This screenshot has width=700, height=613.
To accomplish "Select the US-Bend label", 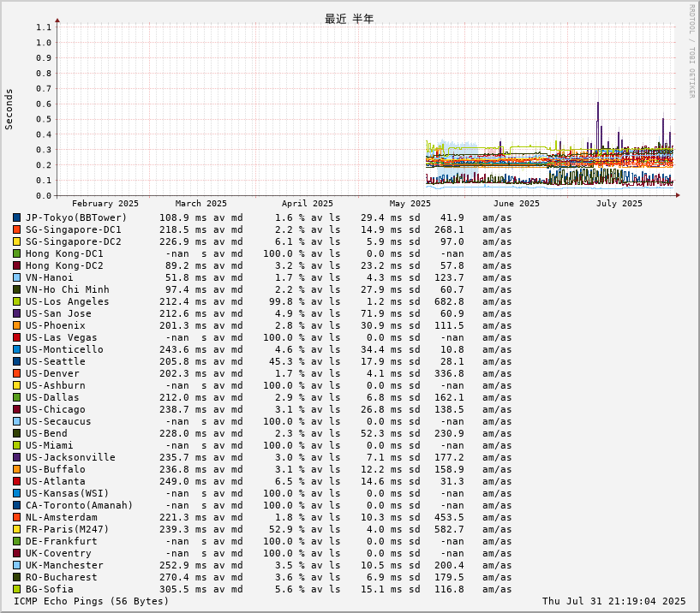I will (x=46, y=434).
